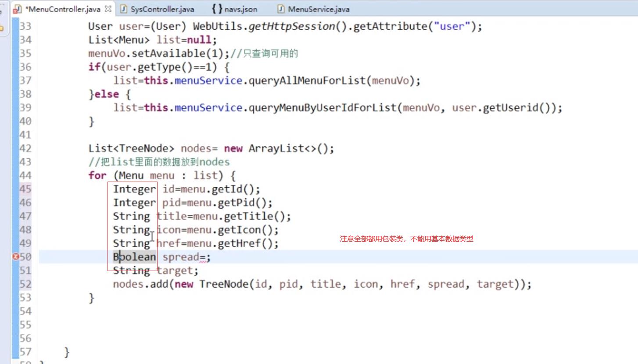Image resolution: width=638 pixels, height=364 pixels.
Task: Click "ArrayList" on line 42
Action: point(276,149)
